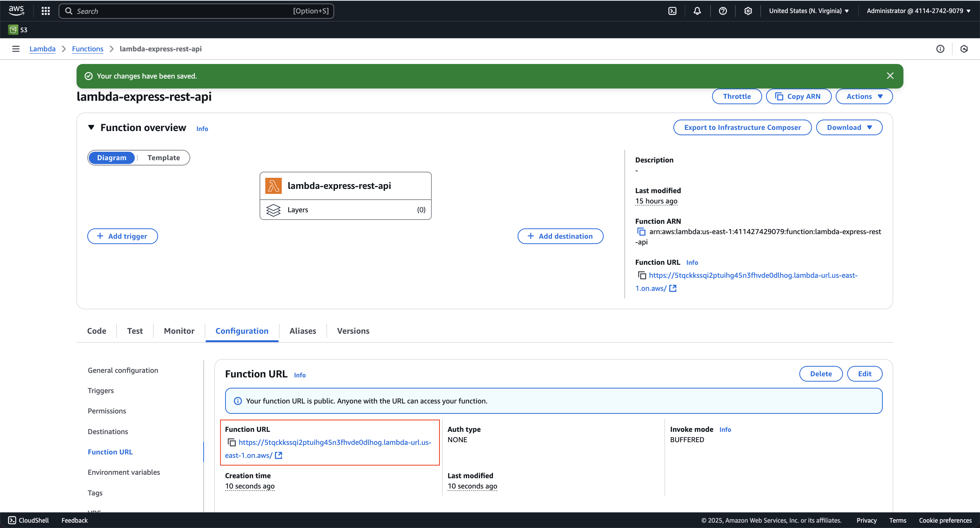Image resolution: width=980 pixels, height=528 pixels.
Task: Select Environment variables in the sidebar
Action: pos(124,472)
